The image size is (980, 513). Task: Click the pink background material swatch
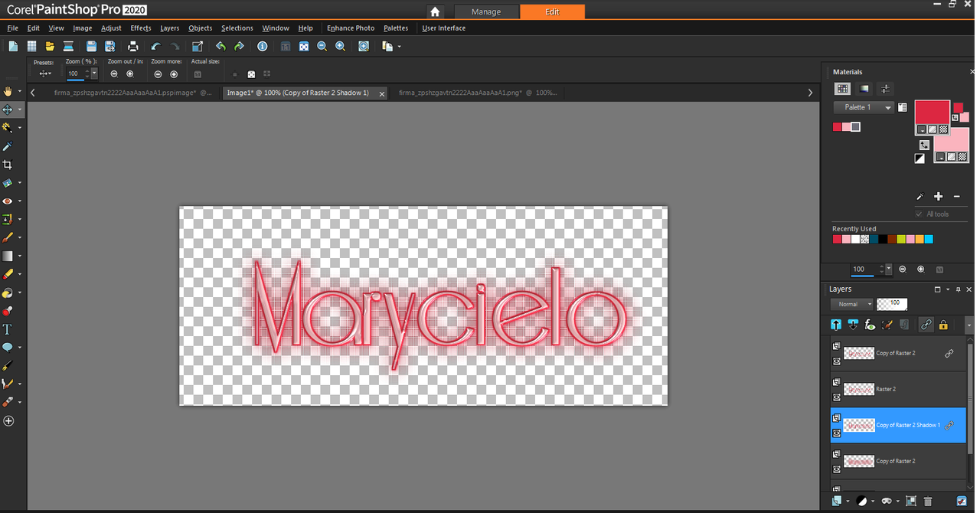coord(952,139)
